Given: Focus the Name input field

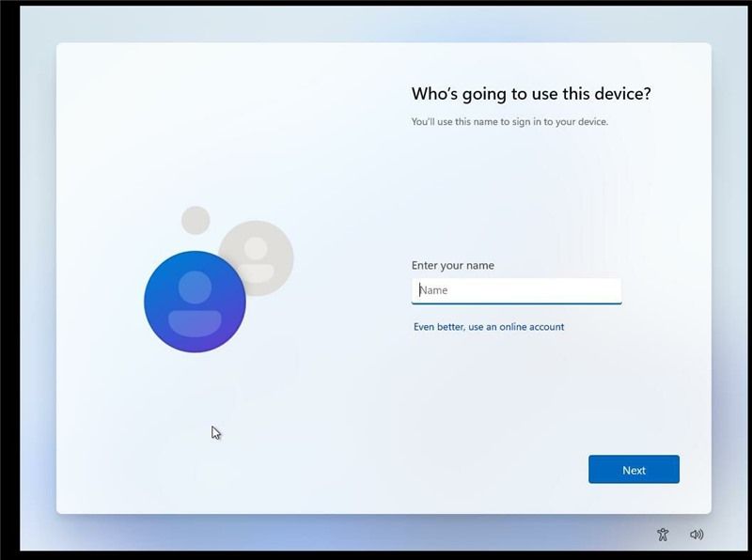Looking at the screenshot, I should [x=517, y=290].
